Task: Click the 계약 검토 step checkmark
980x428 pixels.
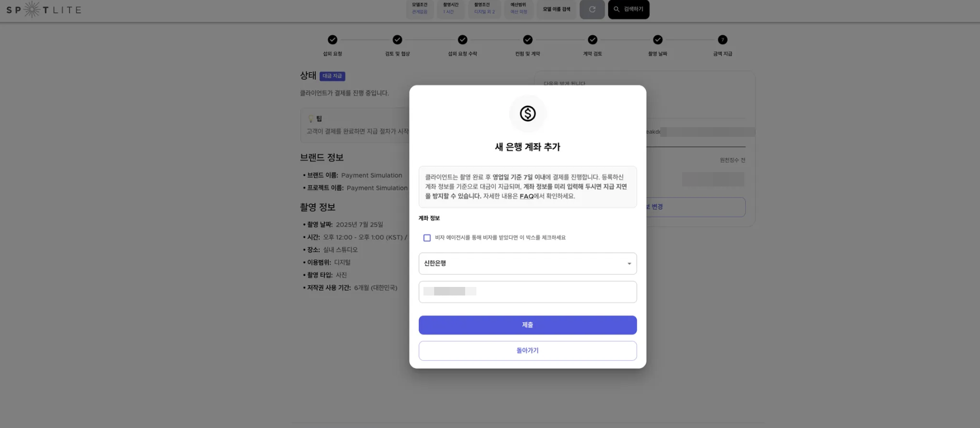Action: (592, 40)
